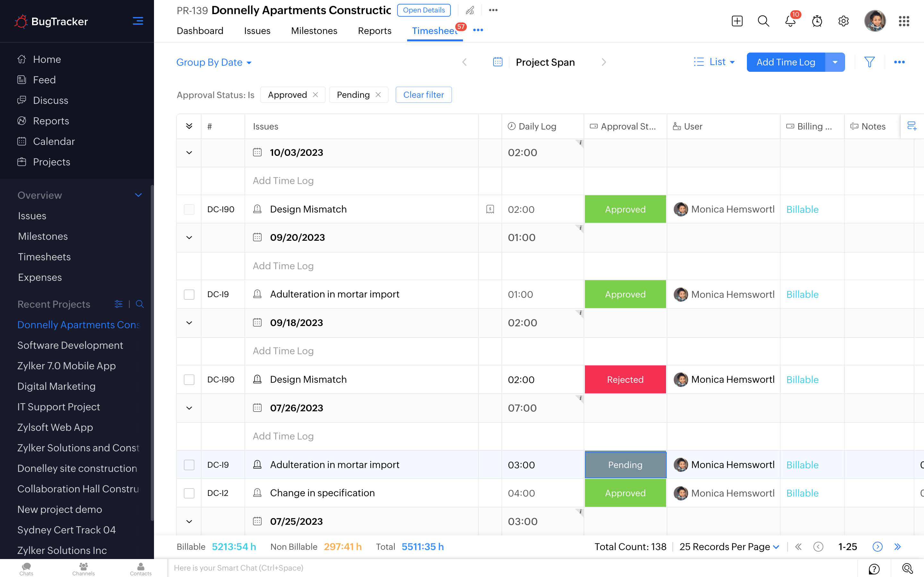This screenshot has width=924, height=577.
Task: Collapse the 09/20/2023 date group
Action: [x=189, y=237]
